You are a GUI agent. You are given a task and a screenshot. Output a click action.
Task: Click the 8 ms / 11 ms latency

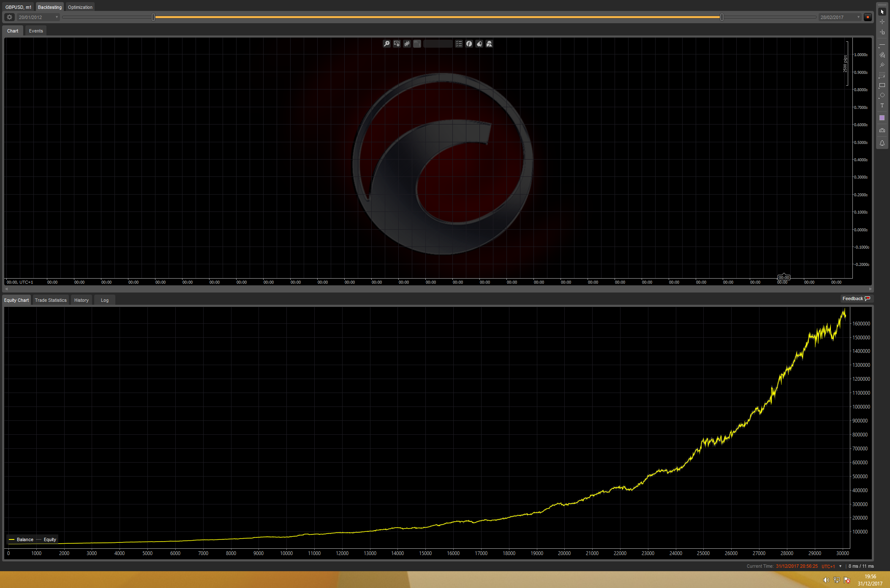click(861, 566)
